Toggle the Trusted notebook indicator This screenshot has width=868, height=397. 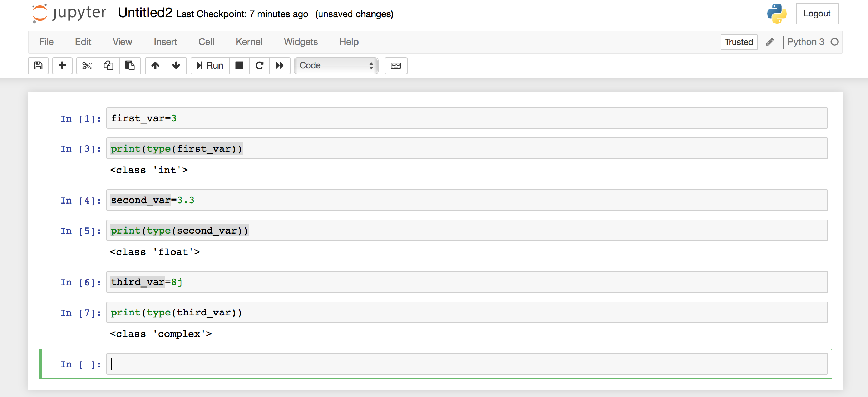tap(739, 42)
